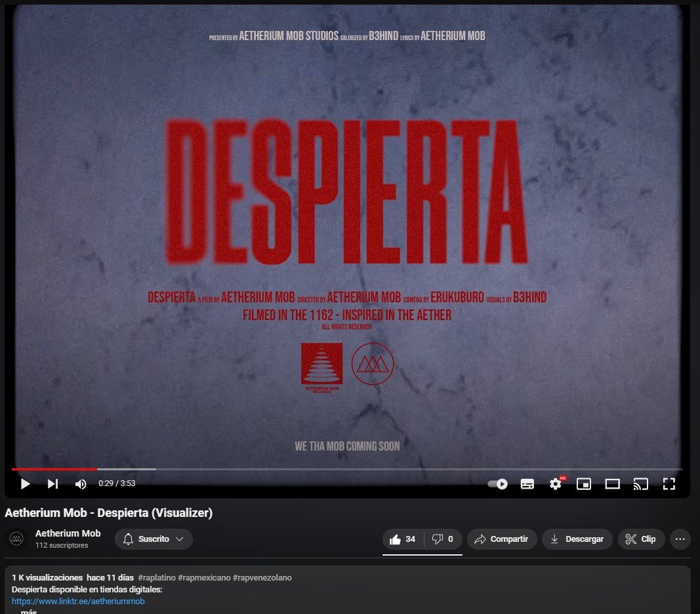Open the #raplatino hashtag
The width and height of the screenshot is (700, 614).
[157, 577]
